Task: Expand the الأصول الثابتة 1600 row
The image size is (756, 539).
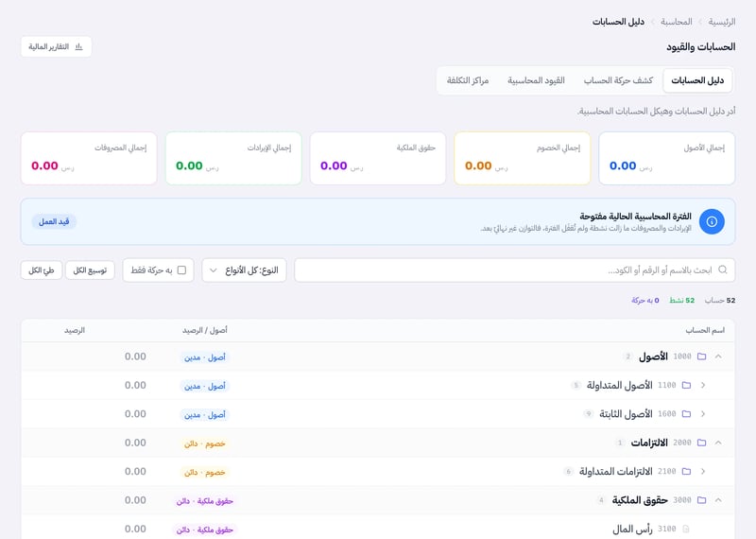Action: pos(703,414)
